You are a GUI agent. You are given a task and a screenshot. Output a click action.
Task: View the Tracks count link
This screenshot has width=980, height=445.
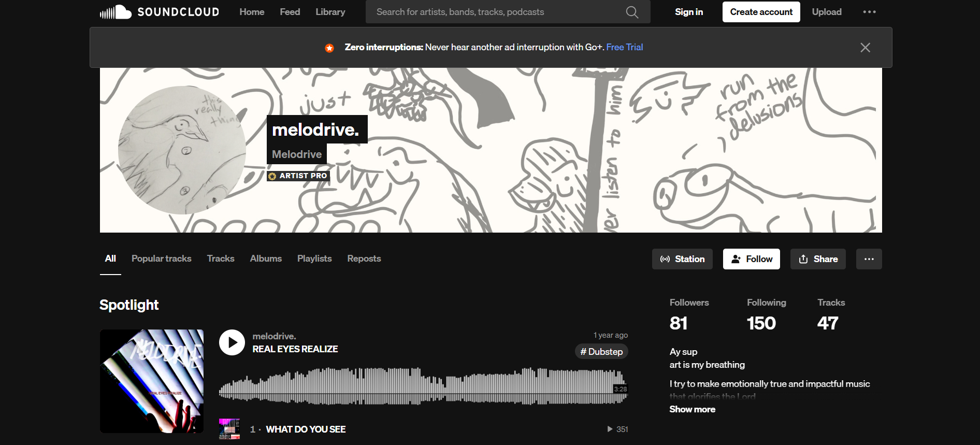coord(831,315)
